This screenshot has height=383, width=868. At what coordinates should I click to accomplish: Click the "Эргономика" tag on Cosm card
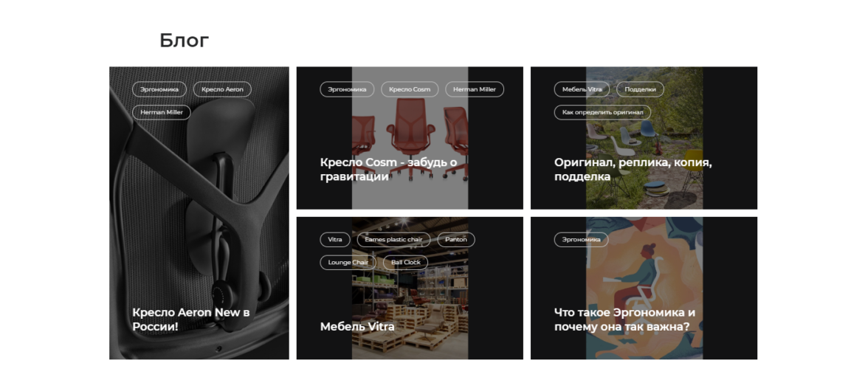point(347,89)
